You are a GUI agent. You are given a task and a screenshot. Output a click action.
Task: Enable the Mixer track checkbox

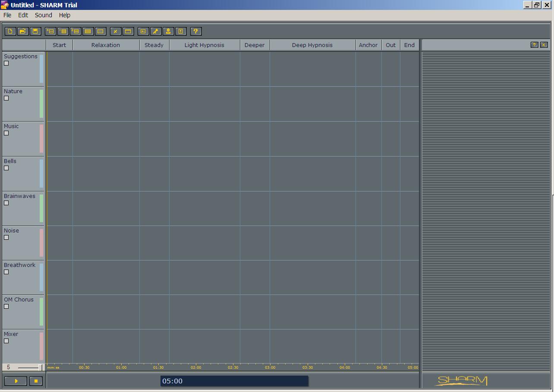click(x=6, y=341)
